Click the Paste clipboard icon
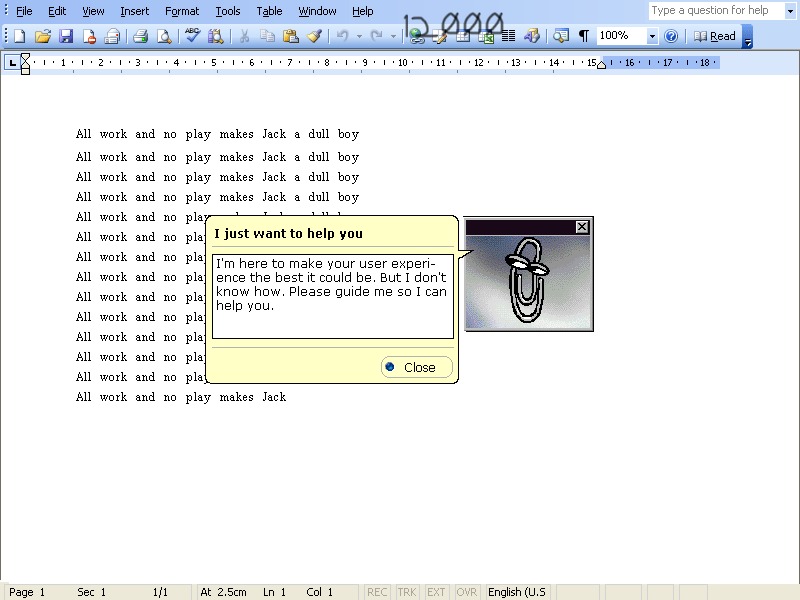 [x=291, y=36]
